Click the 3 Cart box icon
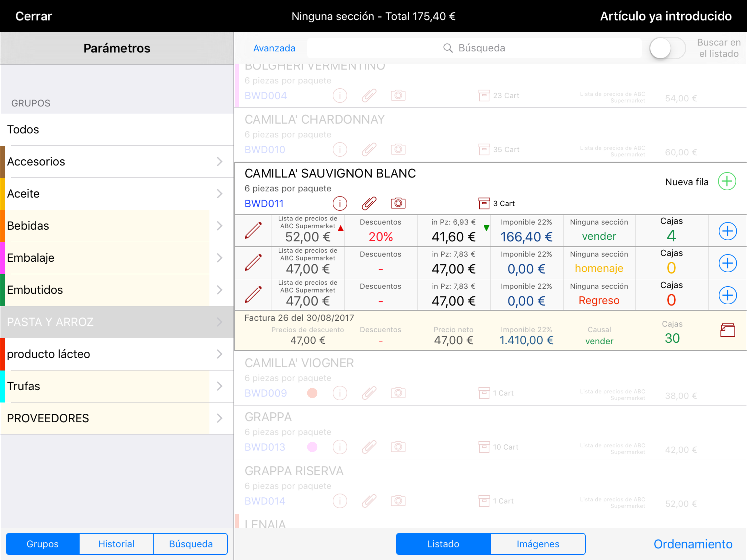Screen dimensions: 747x560 pyautogui.click(x=484, y=203)
